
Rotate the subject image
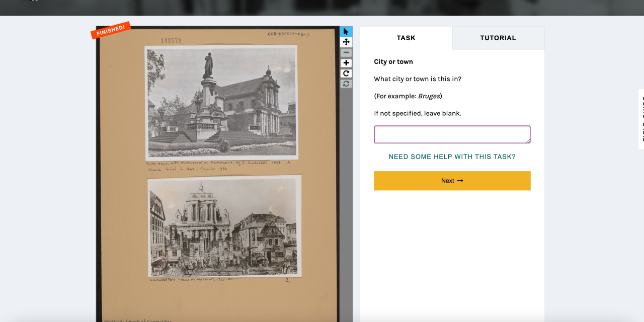(346, 73)
